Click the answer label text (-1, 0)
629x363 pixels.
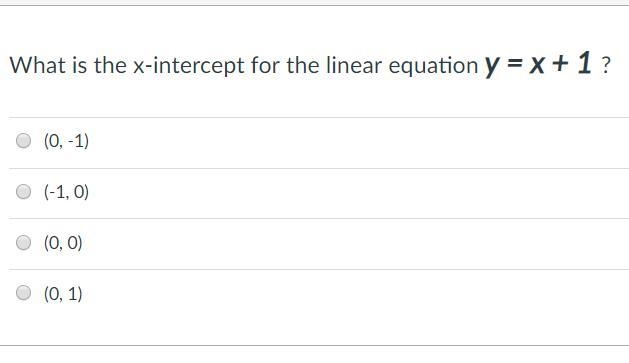point(66,191)
